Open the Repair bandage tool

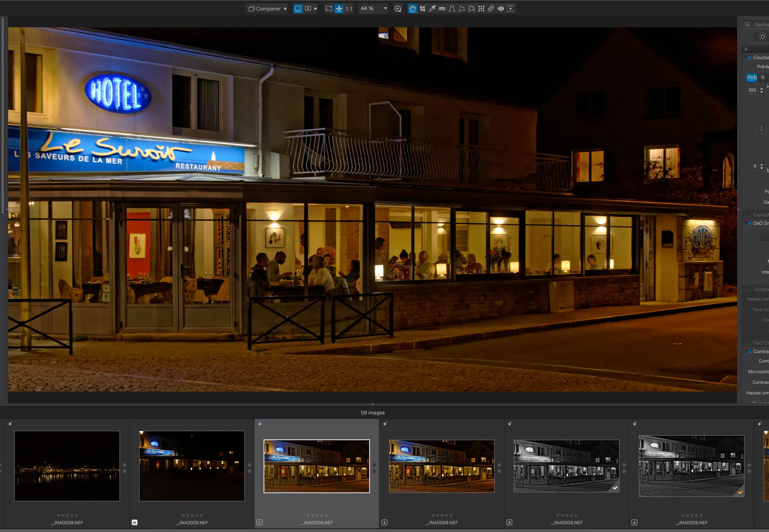pos(491,8)
